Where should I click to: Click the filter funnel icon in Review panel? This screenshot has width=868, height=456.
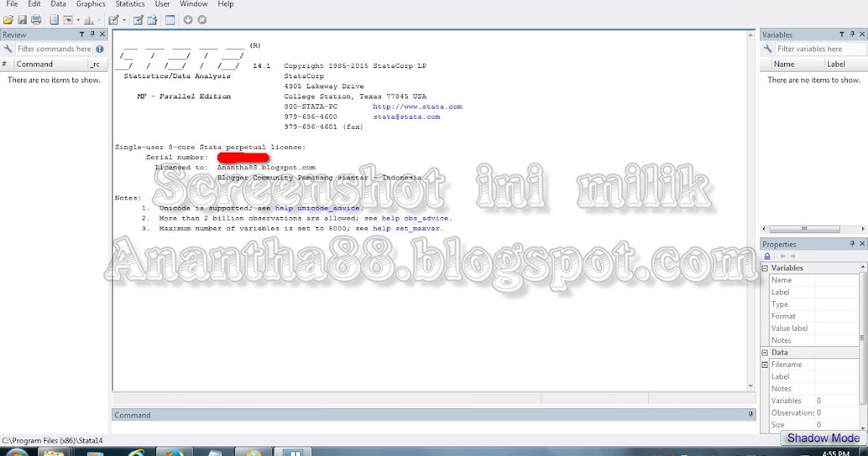[x=82, y=35]
